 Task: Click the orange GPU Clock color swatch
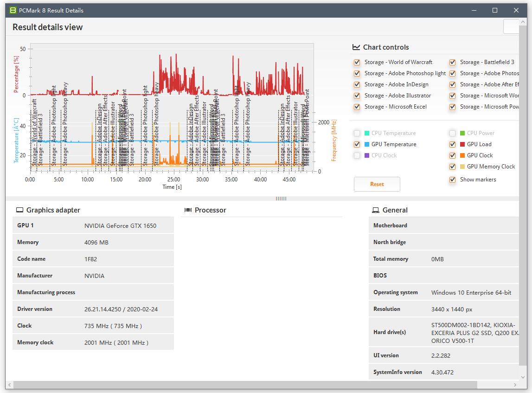point(462,155)
